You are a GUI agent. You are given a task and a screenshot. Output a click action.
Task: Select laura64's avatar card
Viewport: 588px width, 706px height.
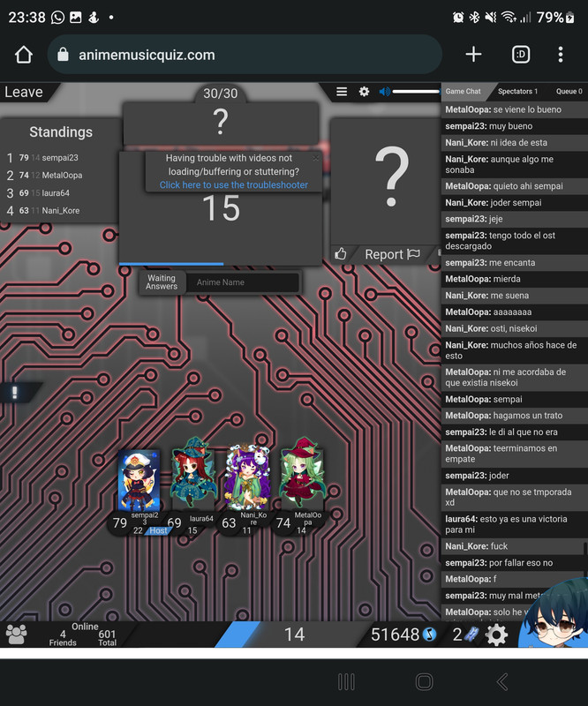192,473
